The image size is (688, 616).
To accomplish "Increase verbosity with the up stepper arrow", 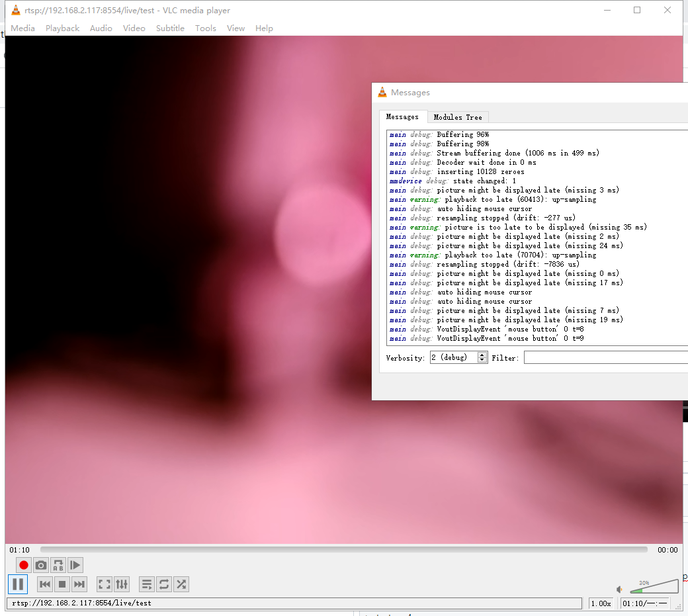I will [x=482, y=355].
